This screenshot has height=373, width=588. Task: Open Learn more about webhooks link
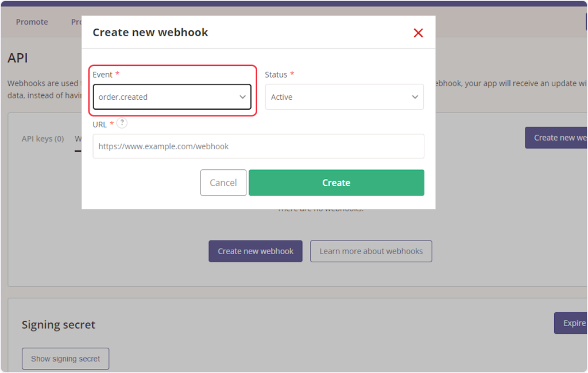[x=371, y=251]
